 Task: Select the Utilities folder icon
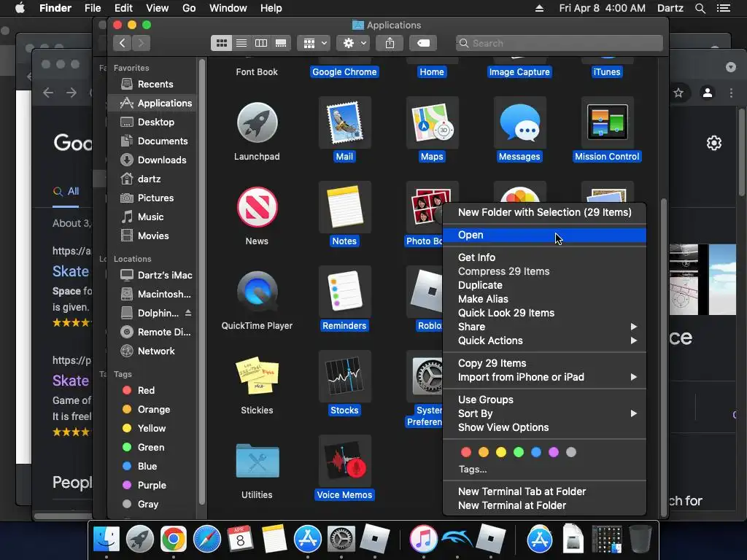[x=257, y=461]
